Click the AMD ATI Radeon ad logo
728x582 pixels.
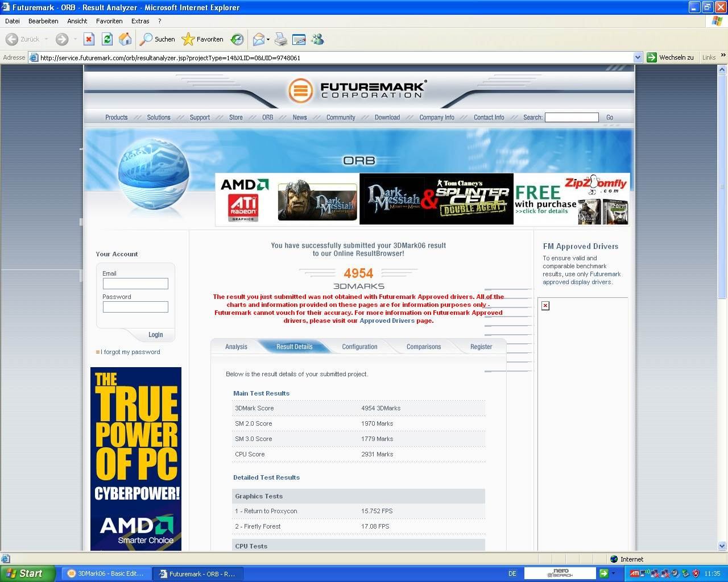click(245, 199)
